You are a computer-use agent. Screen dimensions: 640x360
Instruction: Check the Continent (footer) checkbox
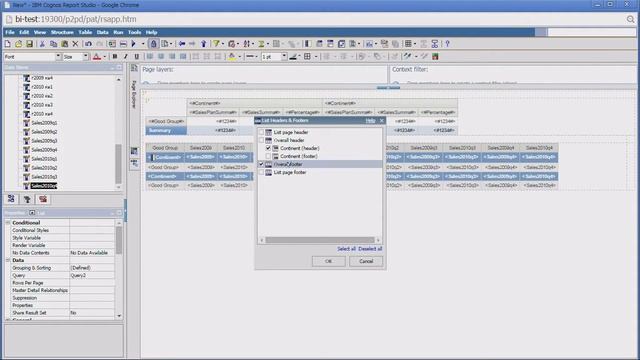coord(268,156)
